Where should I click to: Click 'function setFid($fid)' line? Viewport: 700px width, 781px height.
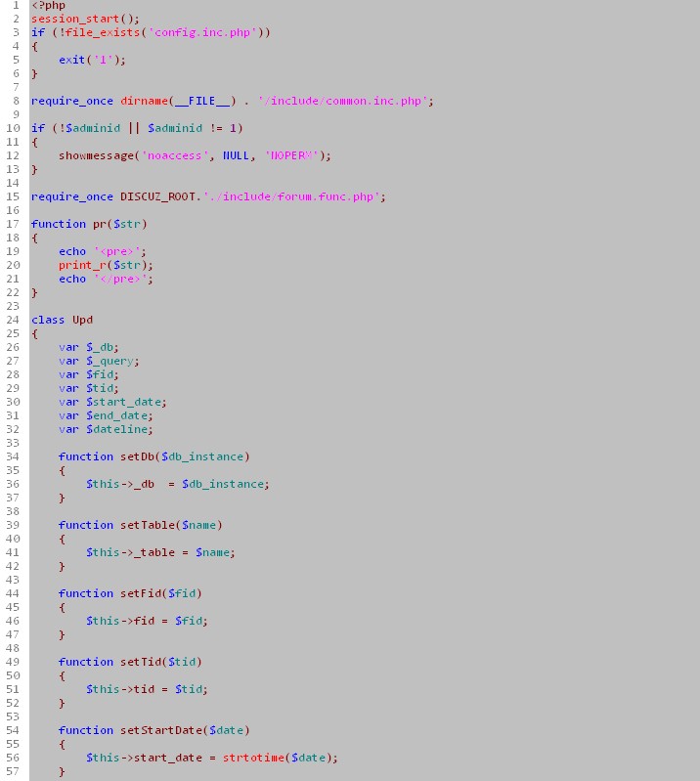[130, 593]
